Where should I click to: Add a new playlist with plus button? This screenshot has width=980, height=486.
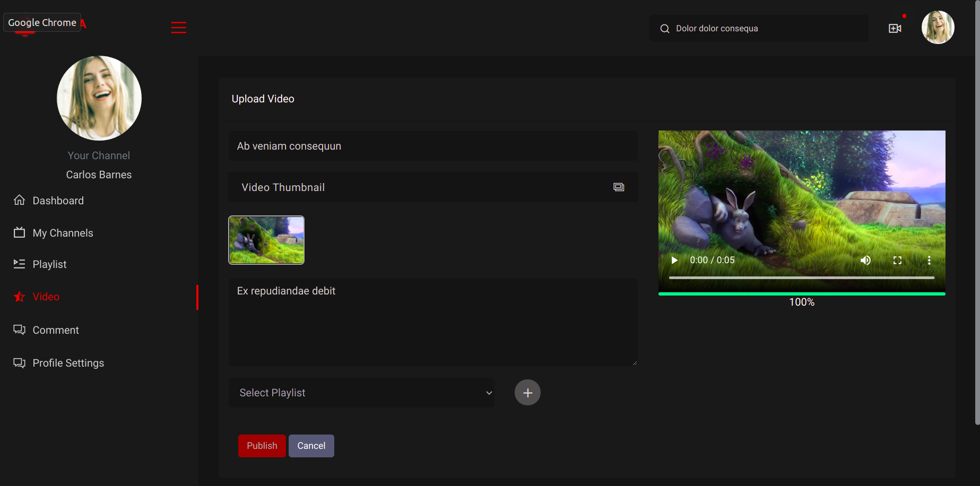527,393
